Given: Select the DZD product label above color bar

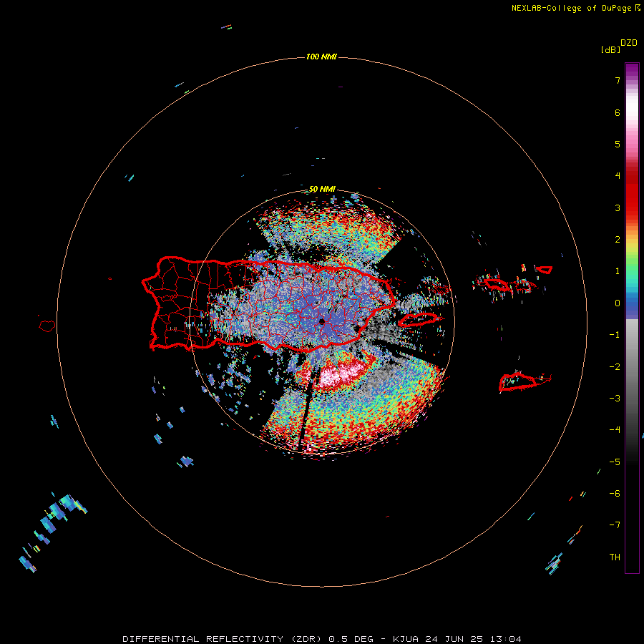Looking at the screenshot, I should [629, 43].
